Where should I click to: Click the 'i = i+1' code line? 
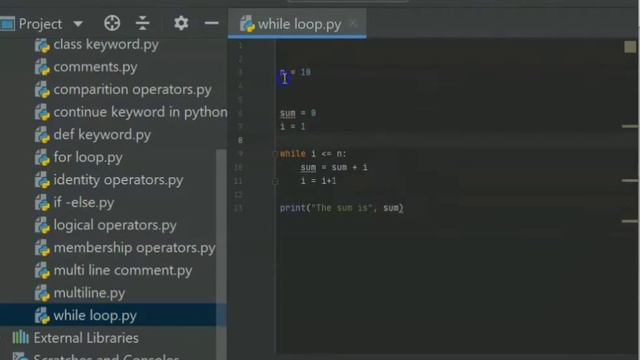[318, 181]
